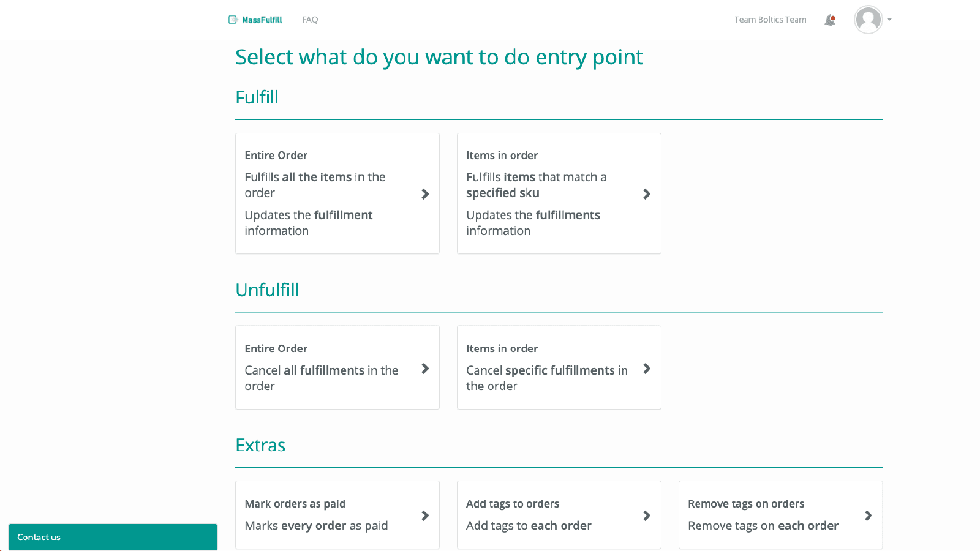Click the arrow on Add tags to orders card

pyautogui.click(x=647, y=515)
